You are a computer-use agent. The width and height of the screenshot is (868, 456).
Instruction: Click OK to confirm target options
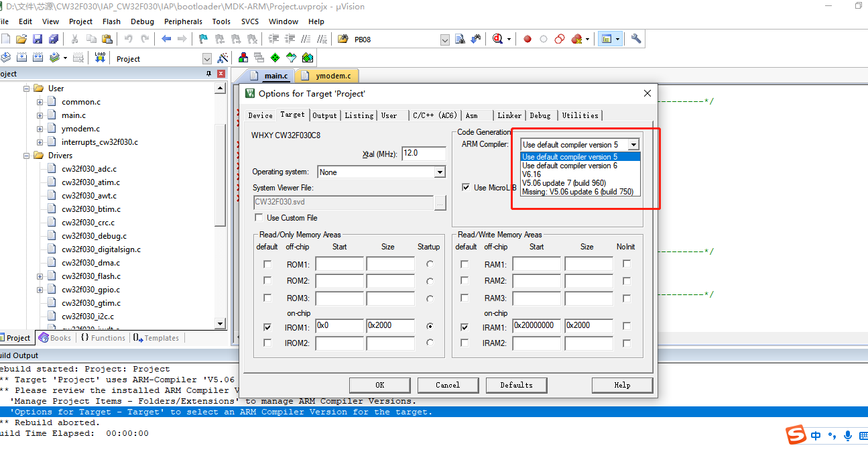click(379, 385)
